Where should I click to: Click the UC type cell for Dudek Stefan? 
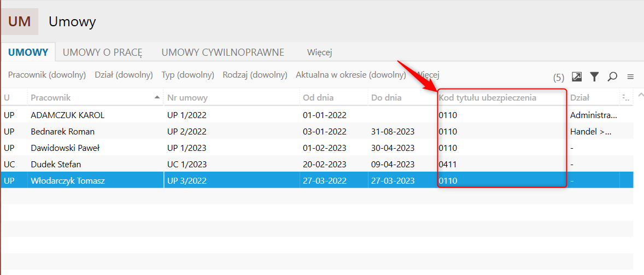(x=9, y=164)
